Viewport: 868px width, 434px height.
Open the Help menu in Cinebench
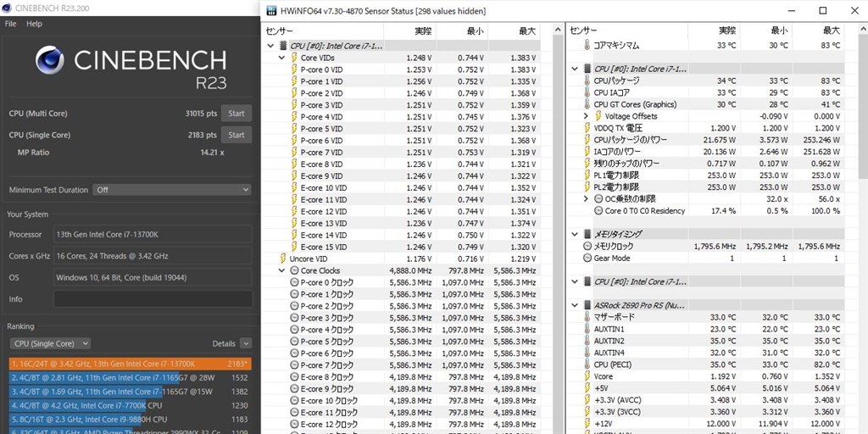(x=34, y=24)
